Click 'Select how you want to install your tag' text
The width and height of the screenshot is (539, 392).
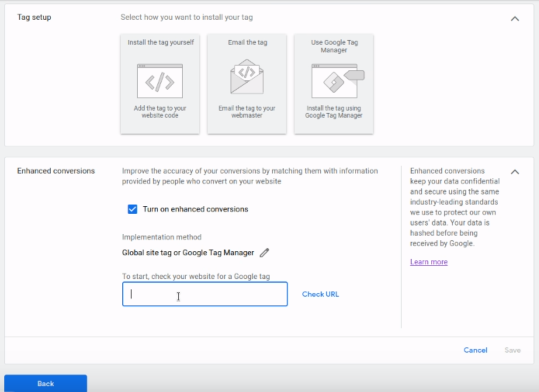click(x=187, y=17)
